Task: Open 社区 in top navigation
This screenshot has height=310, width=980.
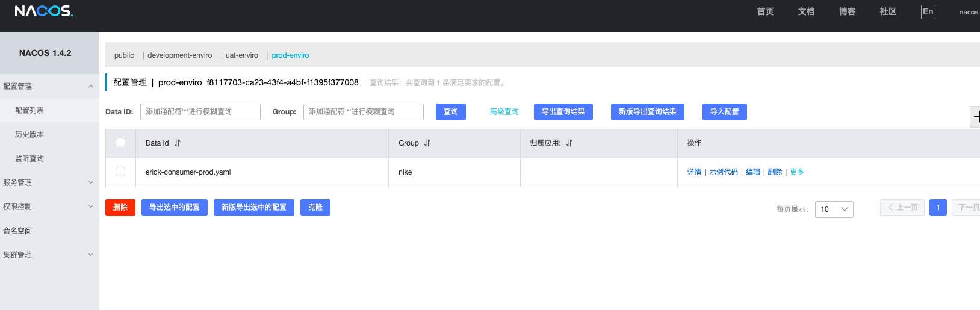Action: click(888, 11)
